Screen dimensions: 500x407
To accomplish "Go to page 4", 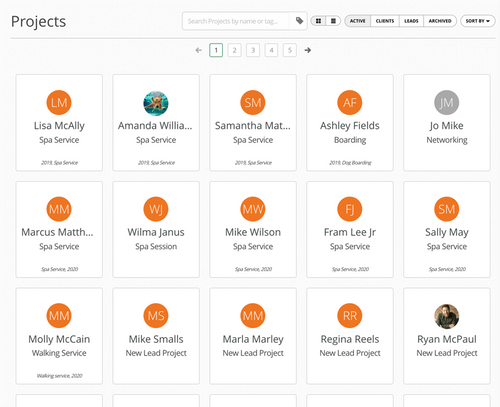I will (271, 50).
